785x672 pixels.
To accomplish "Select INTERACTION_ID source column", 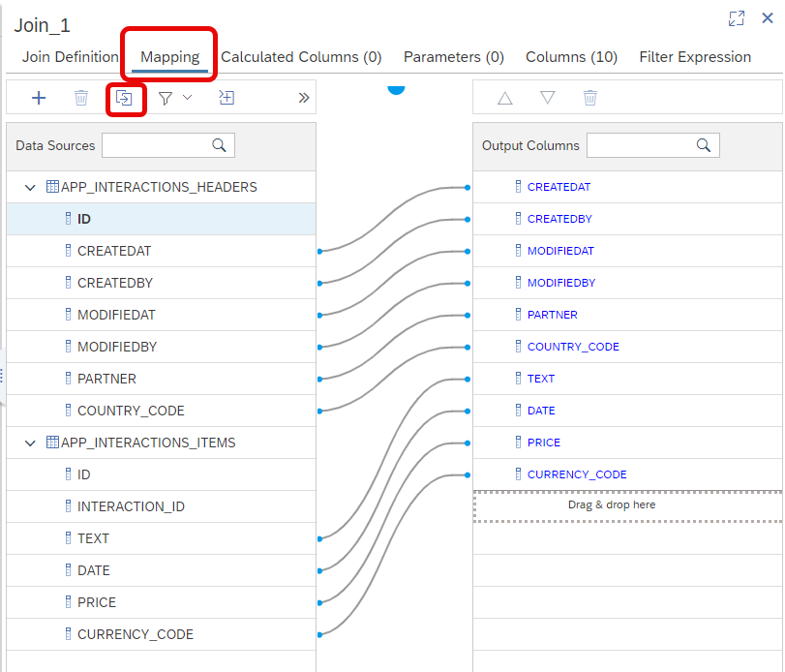I will [162, 506].
